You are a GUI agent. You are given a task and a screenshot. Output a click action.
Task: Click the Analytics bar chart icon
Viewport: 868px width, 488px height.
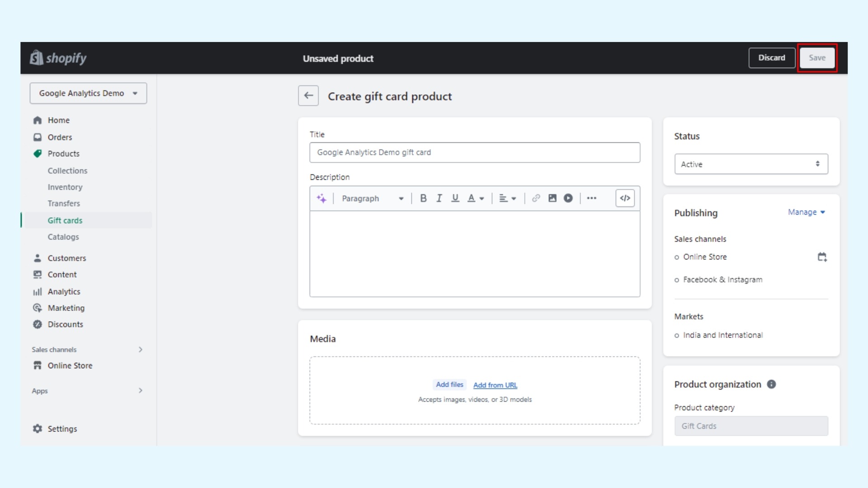pyautogui.click(x=38, y=291)
